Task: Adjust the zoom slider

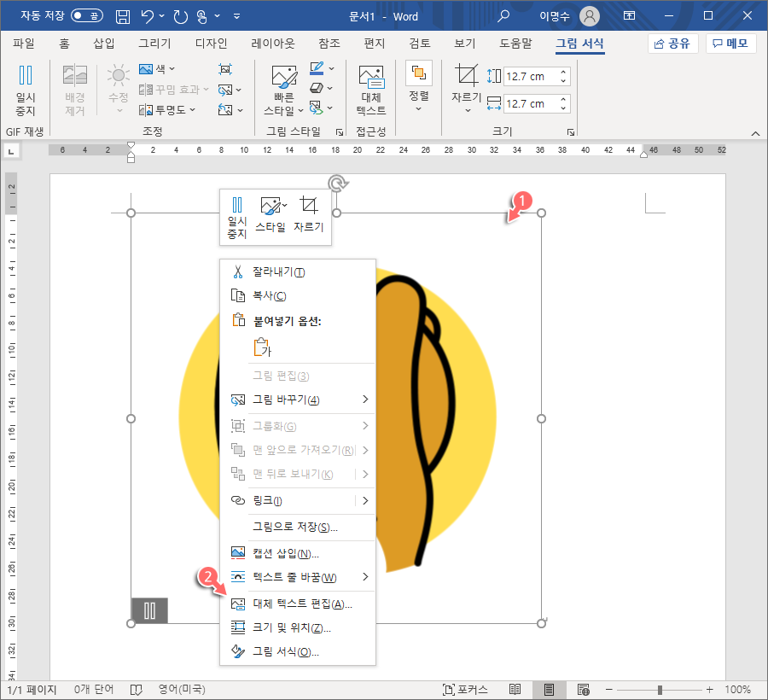Action: pos(661,689)
